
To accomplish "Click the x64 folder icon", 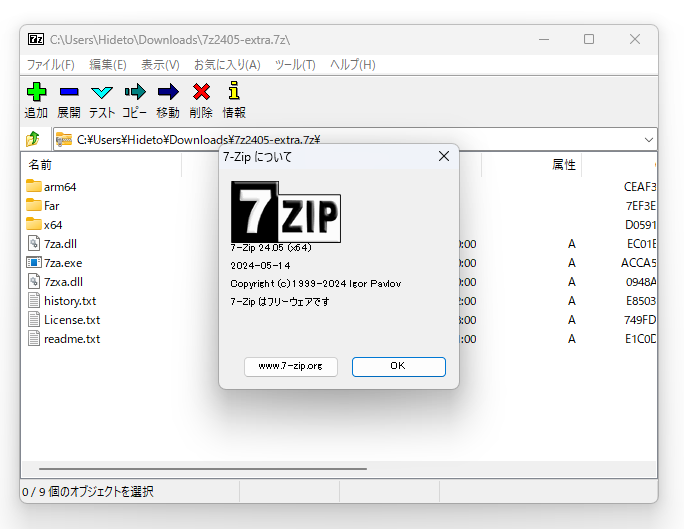I will [x=34, y=224].
